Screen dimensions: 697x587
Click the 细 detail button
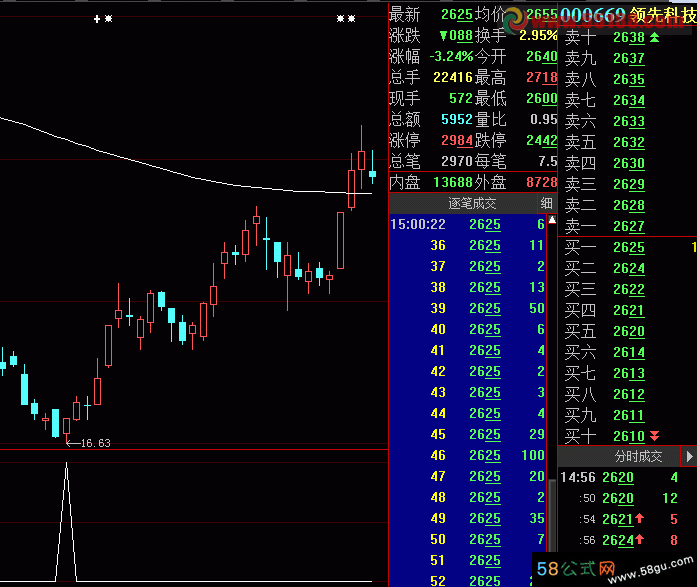click(x=546, y=204)
